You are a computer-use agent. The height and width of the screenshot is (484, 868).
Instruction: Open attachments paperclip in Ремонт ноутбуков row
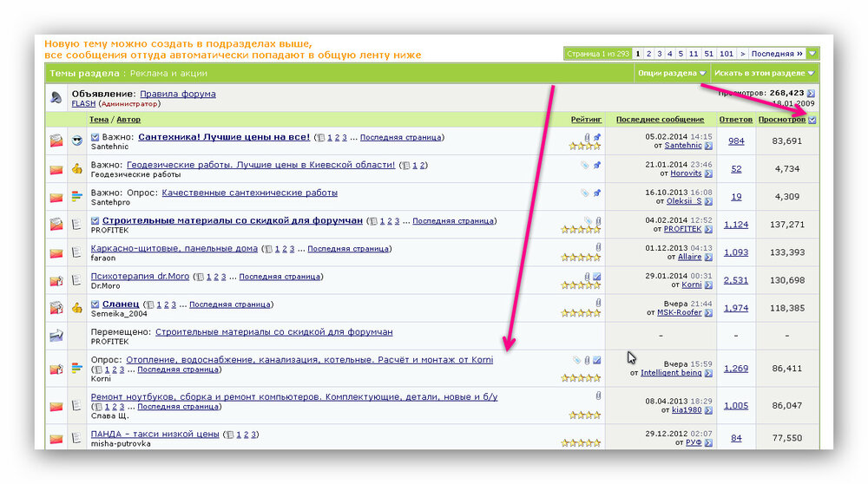598,396
